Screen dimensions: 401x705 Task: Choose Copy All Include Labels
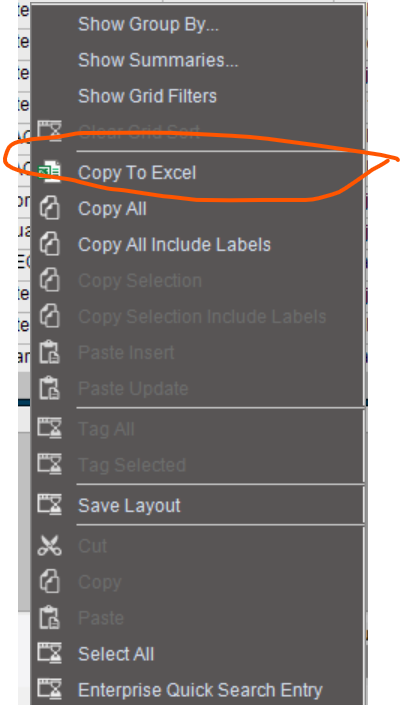pyautogui.click(x=174, y=245)
